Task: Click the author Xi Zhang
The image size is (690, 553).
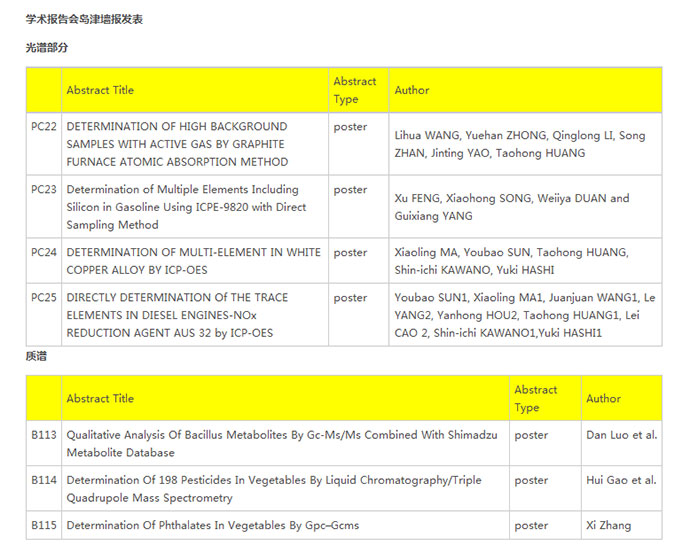Action: point(609,526)
